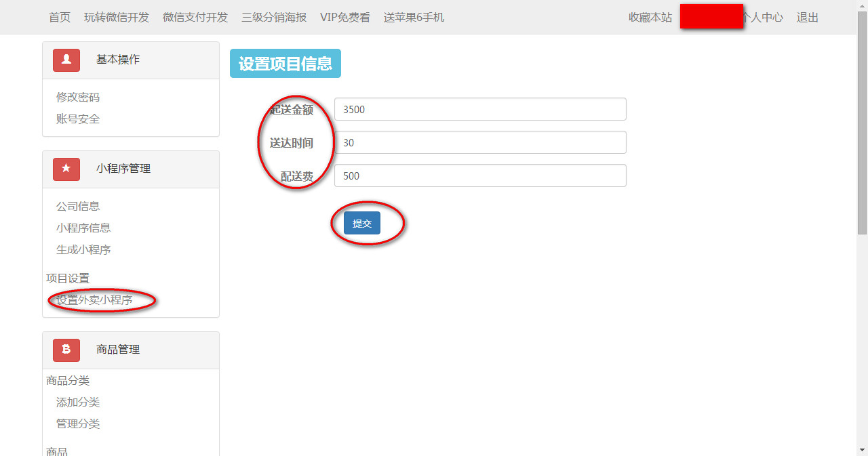
Task: Open 修改密码 in the sidebar
Action: tap(78, 98)
